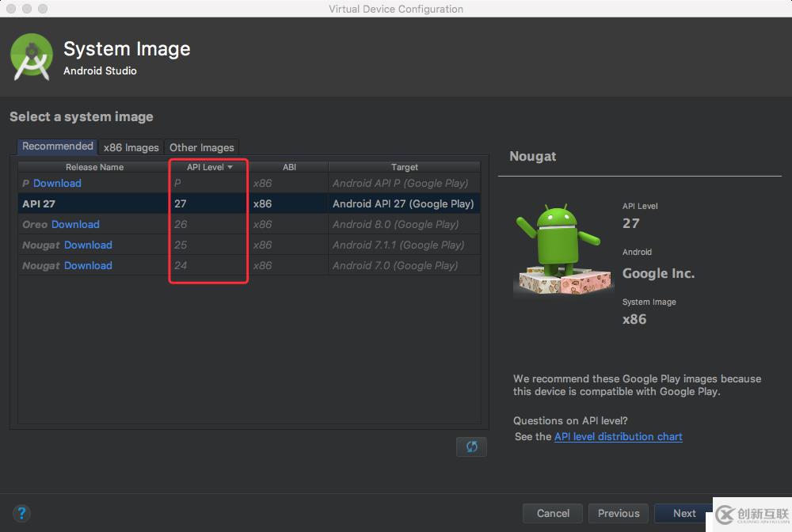792x532 pixels.
Task: Download the Nougat API 24 image
Action: (88, 265)
